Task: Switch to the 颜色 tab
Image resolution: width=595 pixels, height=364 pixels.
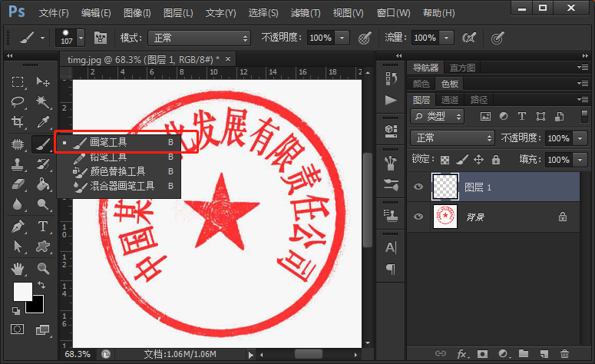Action: click(421, 84)
